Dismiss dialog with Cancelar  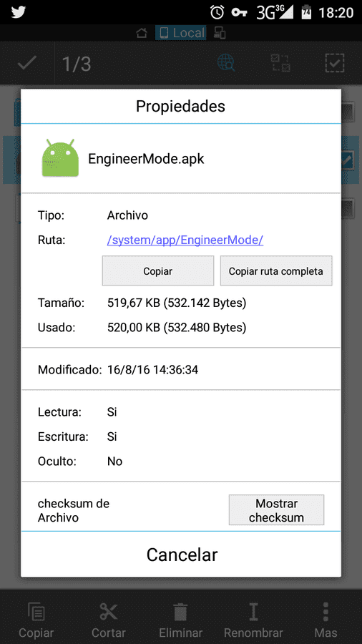(x=181, y=555)
